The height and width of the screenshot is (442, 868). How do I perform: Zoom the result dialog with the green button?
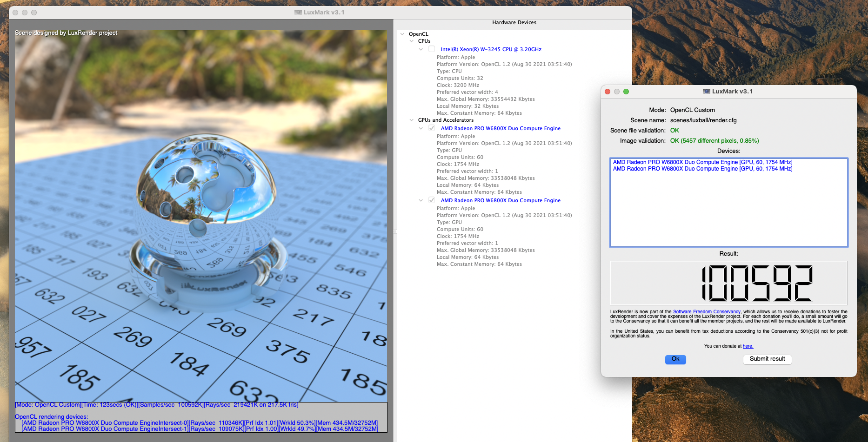pos(626,92)
